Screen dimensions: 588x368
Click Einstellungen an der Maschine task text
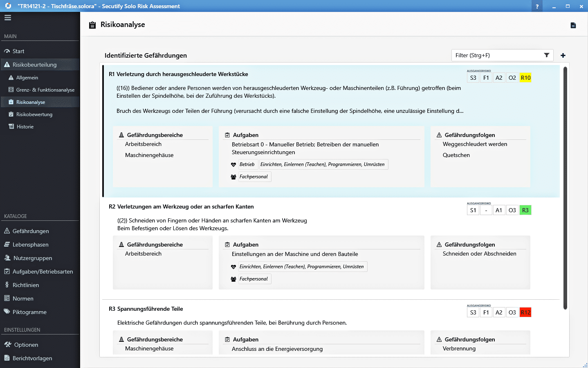(x=295, y=254)
